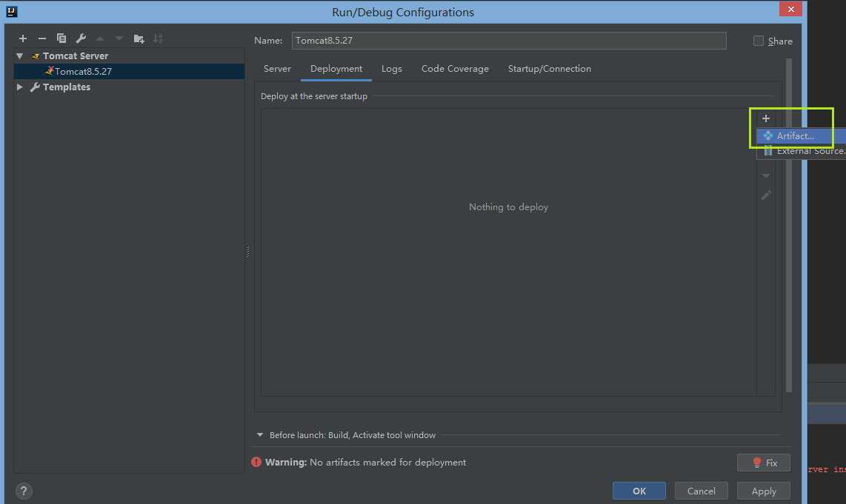The width and height of the screenshot is (846, 504).
Task: Expand the Templates tree node
Action: 19,87
